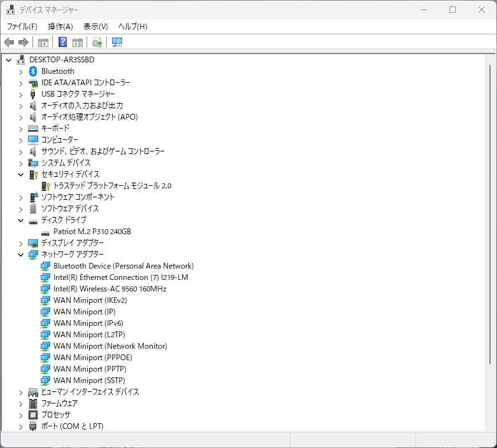The image size is (497, 448).
Task: Select WAN Miniport (PPPOE)
Action: 92,358
